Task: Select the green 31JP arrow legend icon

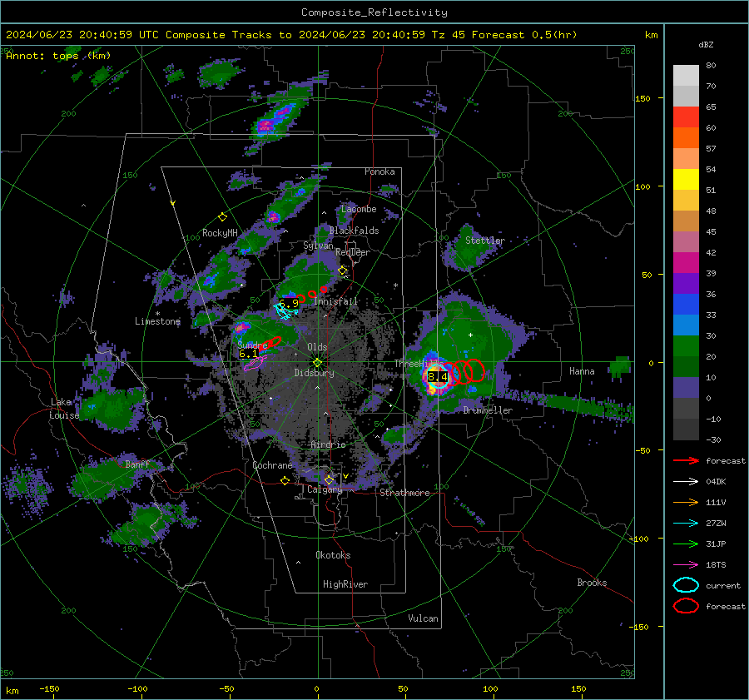Action: [x=686, y=544]
